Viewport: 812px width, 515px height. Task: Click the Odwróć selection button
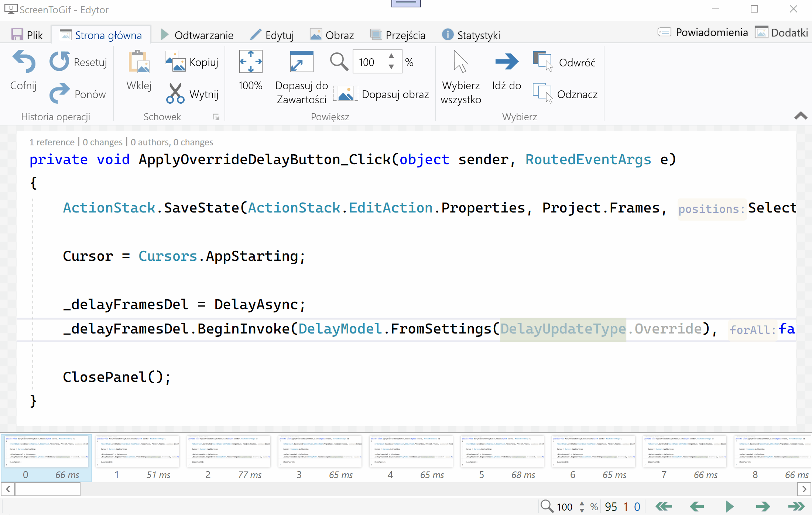click(564, 62)
